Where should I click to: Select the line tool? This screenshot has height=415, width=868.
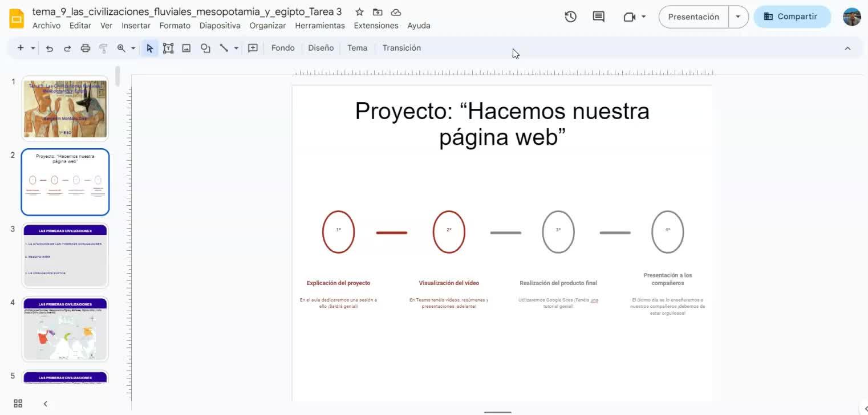click(x=224, y=48)
